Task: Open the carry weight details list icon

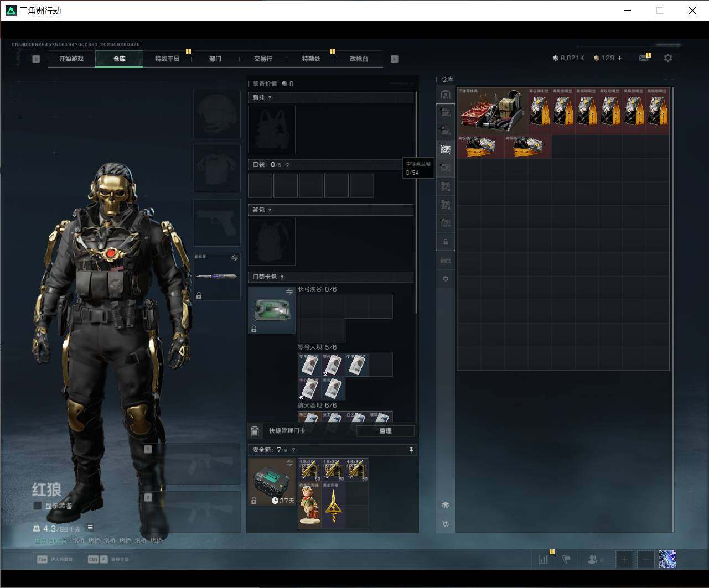Action: coord(90,528)
